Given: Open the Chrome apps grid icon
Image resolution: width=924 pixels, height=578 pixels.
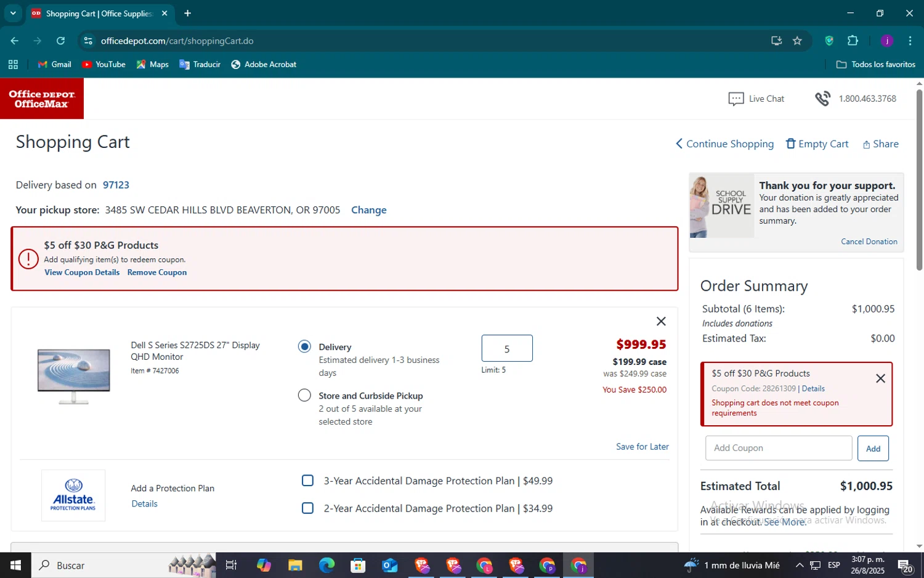Looking at the screenshot, I should [x=13, y=64].
